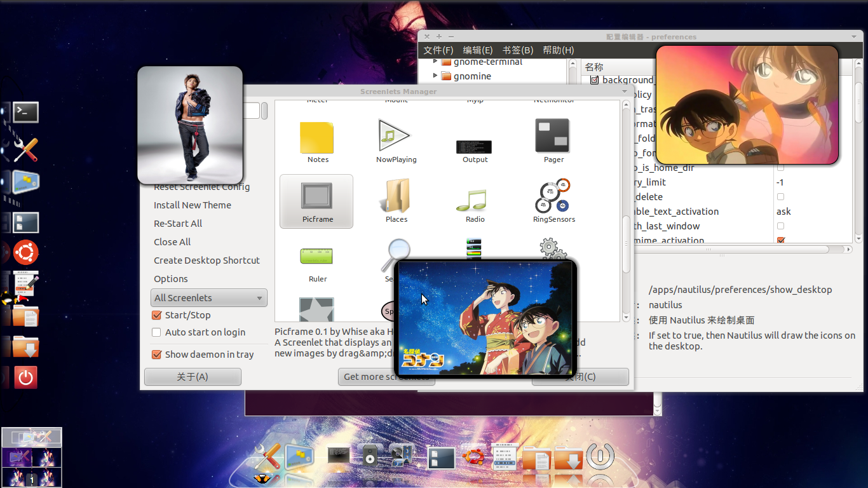Select the Output screenlet icon

(x=474, y=147)
